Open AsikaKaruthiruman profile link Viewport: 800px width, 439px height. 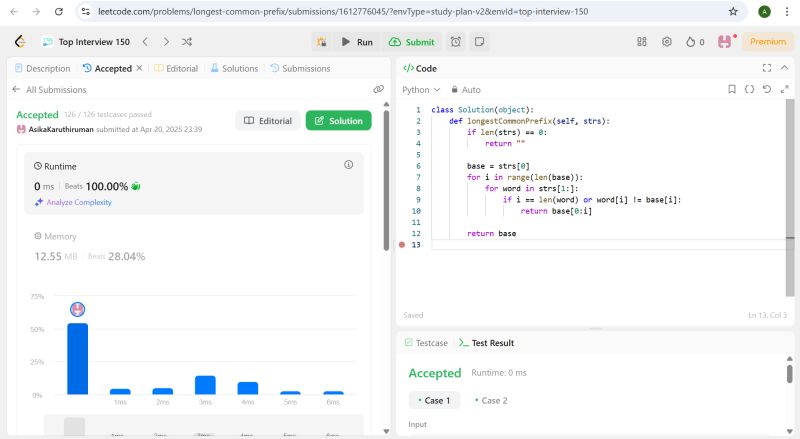click(61, 130)
